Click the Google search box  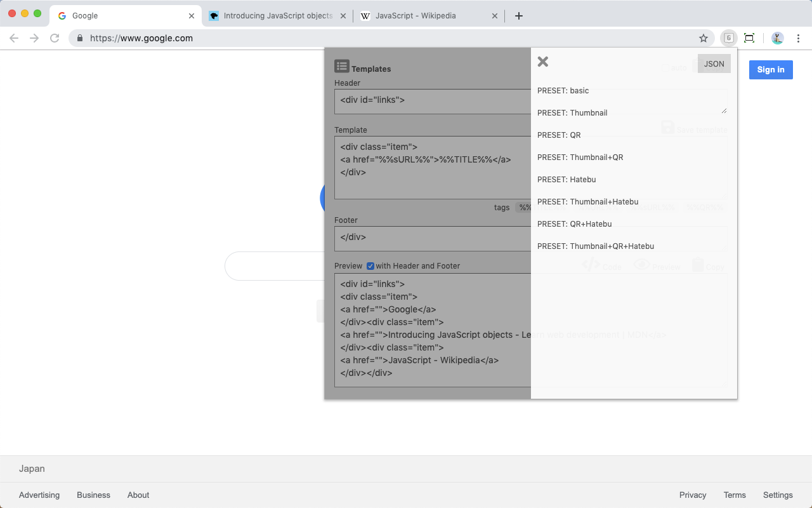274,266
